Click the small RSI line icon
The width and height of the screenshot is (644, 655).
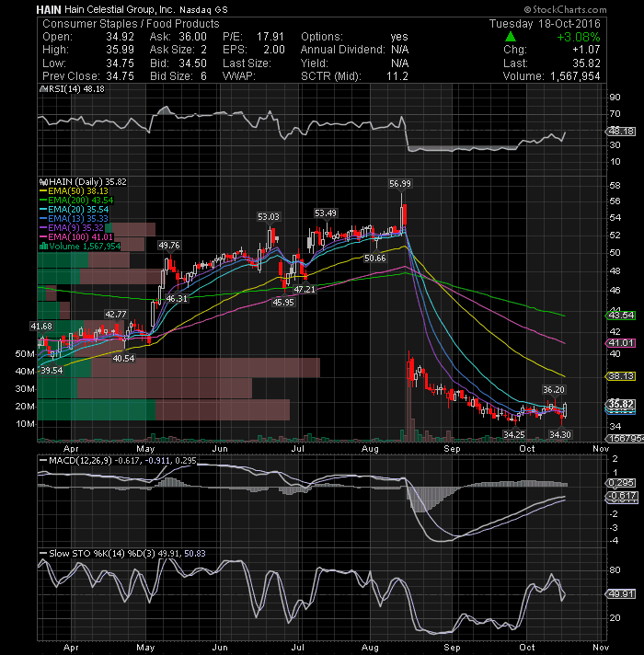point(42,89)
